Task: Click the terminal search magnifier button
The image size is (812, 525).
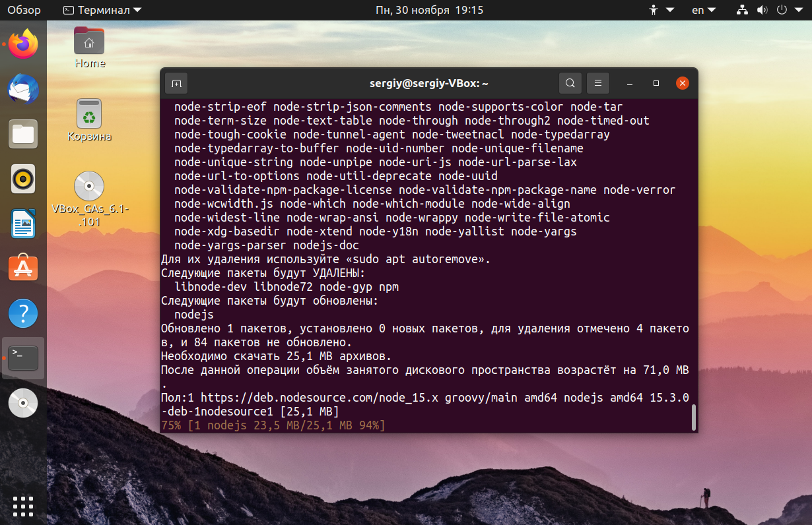Action: point(570,84)
